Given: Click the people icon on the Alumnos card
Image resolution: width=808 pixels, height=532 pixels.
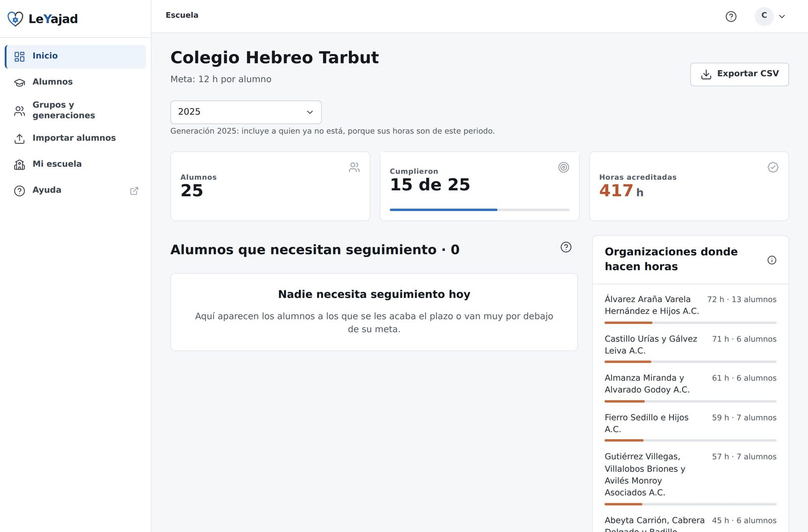Looking at the screenshot, I should pos(354,168).
